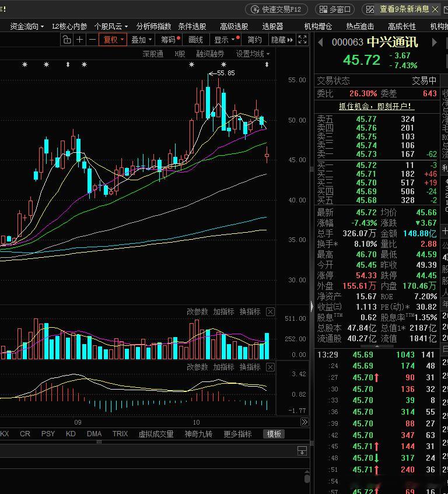This screenshot has width=448, height=494.
Task: Open the 个股风云 menu dropdown
Action: 111,26
